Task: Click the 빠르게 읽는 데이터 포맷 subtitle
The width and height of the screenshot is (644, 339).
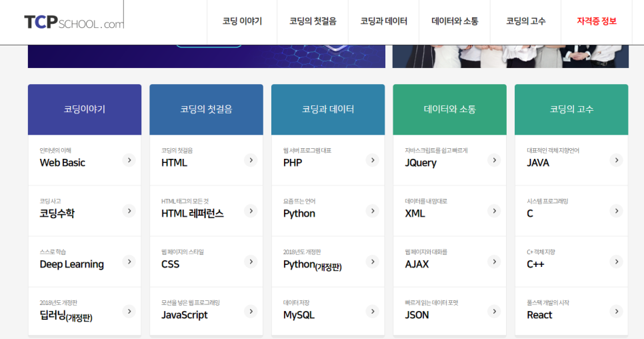Action: 431,303
